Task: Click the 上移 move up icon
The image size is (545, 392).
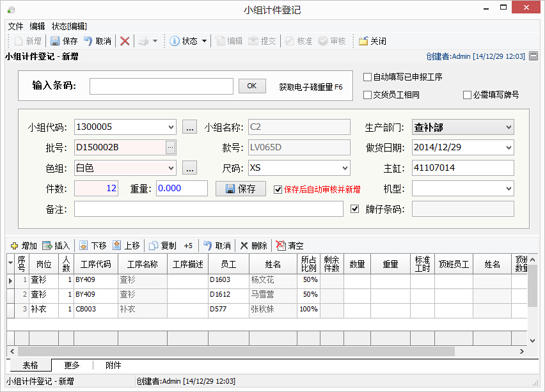Action: 117,246
